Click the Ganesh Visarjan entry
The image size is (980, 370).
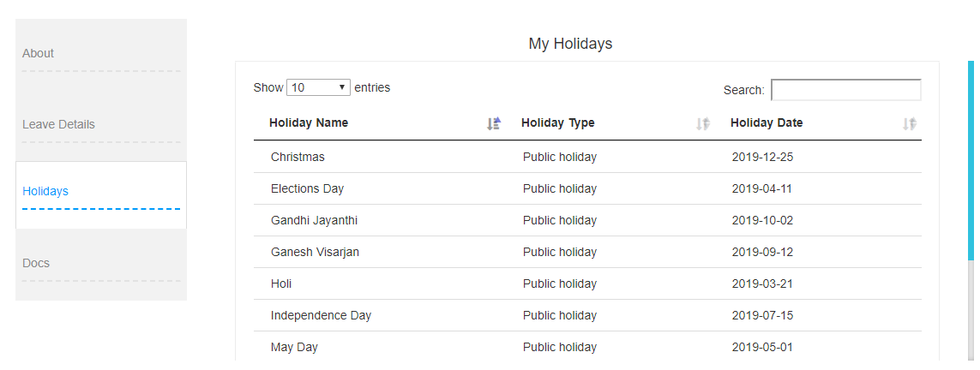tap(315, 252)
